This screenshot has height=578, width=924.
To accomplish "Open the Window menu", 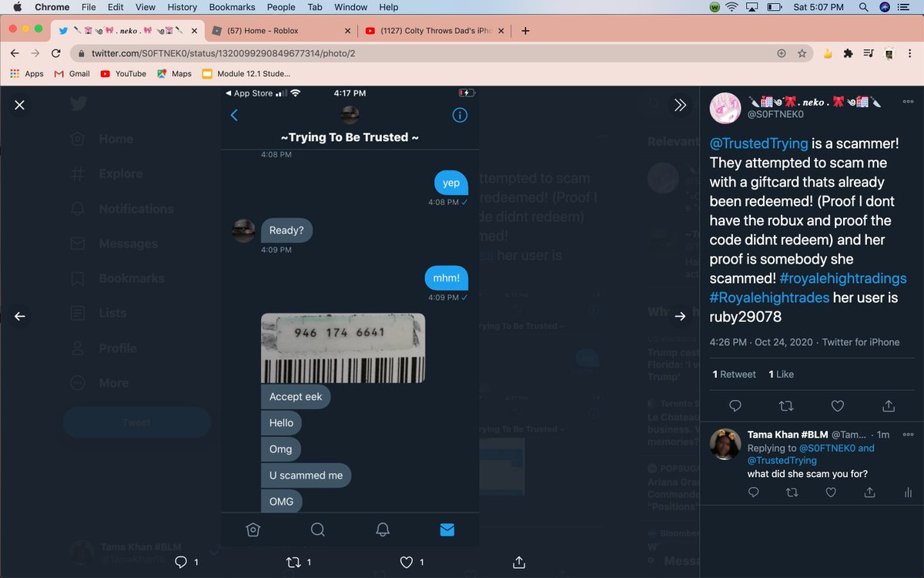I will click(350, 7).
